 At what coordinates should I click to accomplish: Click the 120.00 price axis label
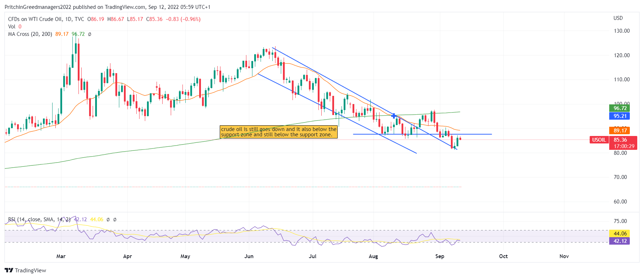[622, 55]
